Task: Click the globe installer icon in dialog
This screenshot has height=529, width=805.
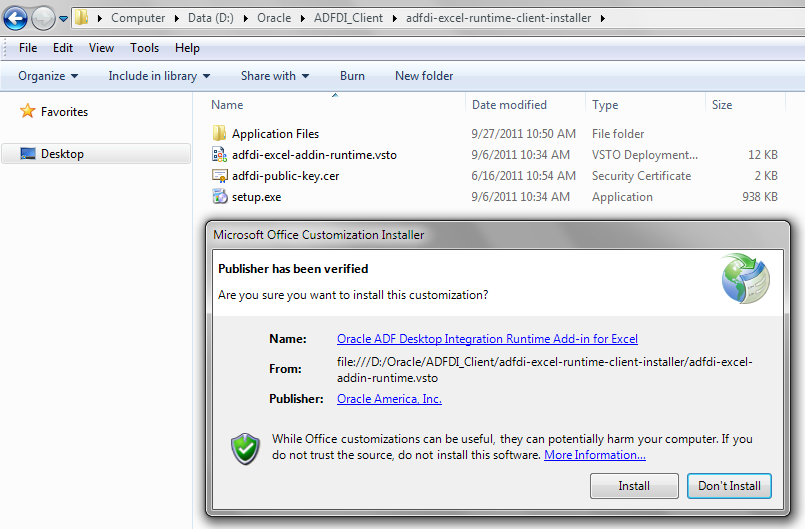Action: (745, 278)
